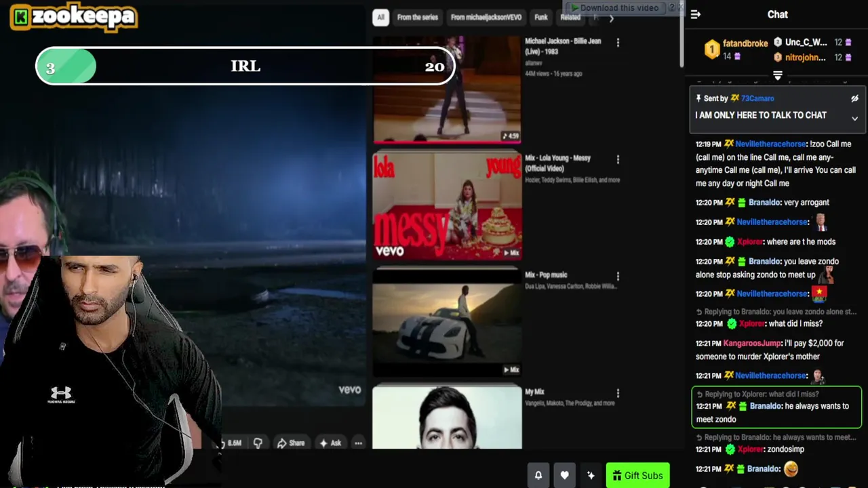
Task: Expand the gift leaderboard handle
Action: click(x=778, y=75)
